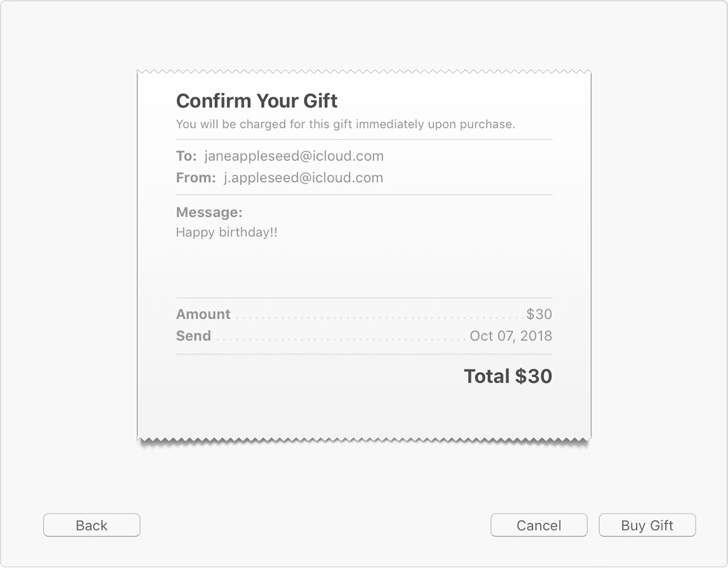This screenshot has height=568, width=728.
Task: Click sender email j.appleseed@icloud.com
Action: [x=303, y=178]
